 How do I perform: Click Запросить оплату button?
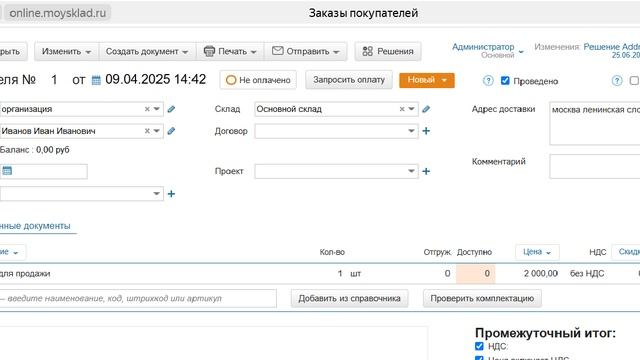tap(349, 80)
